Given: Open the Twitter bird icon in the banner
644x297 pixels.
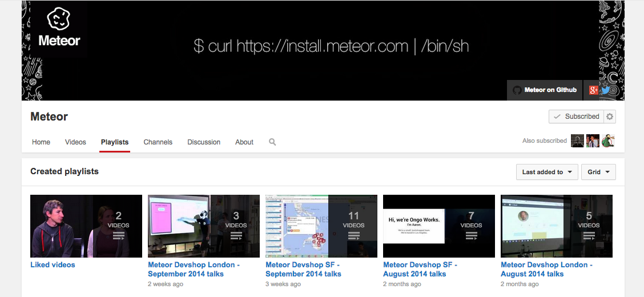Looking at the screenshot, I should (x=605, y=90).
